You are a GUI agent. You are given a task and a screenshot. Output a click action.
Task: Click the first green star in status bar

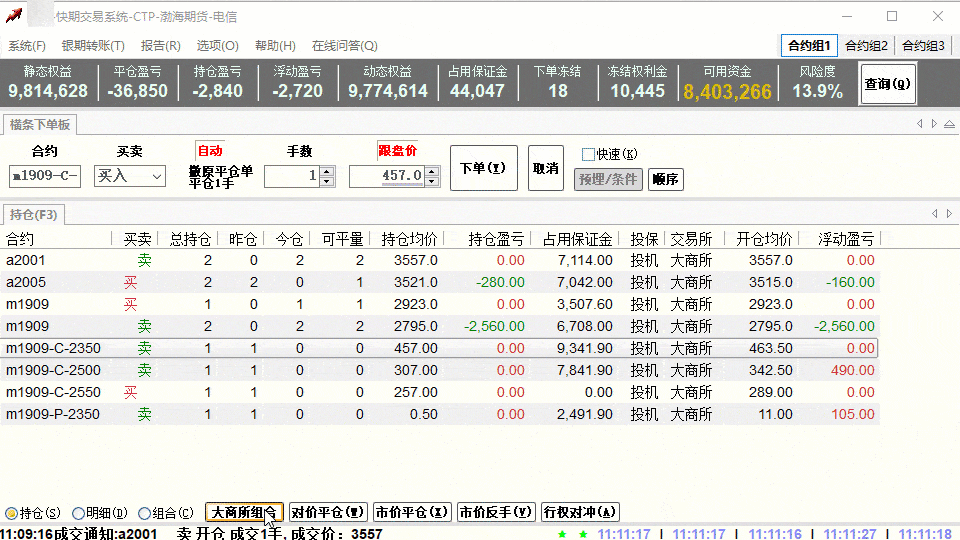[x=563, y=534]
